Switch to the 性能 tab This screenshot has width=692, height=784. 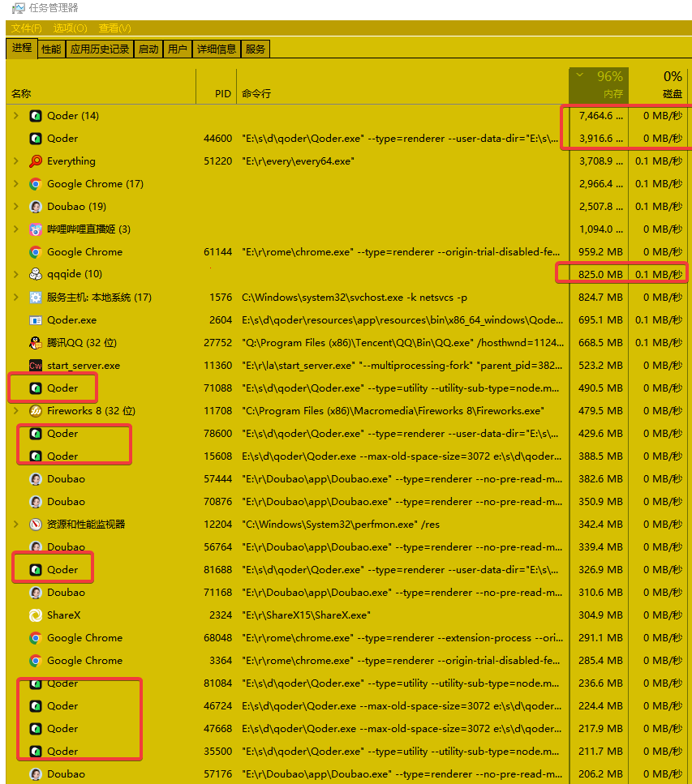(51, 49)
